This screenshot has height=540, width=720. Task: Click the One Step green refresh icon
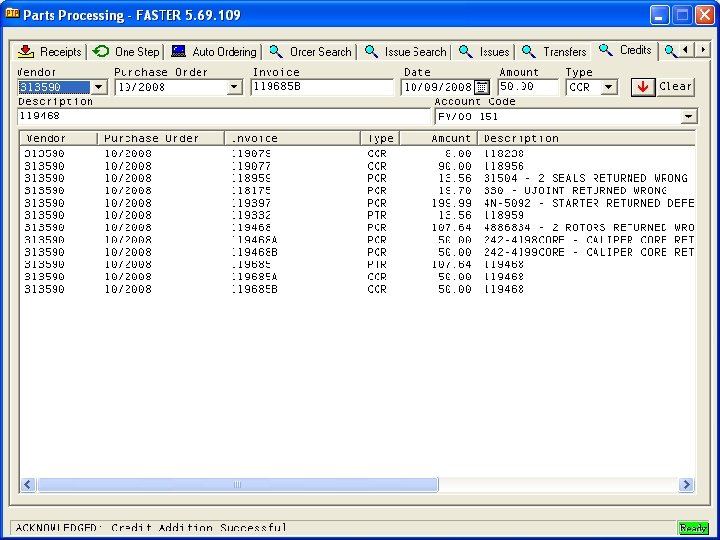tap(101, 51)
